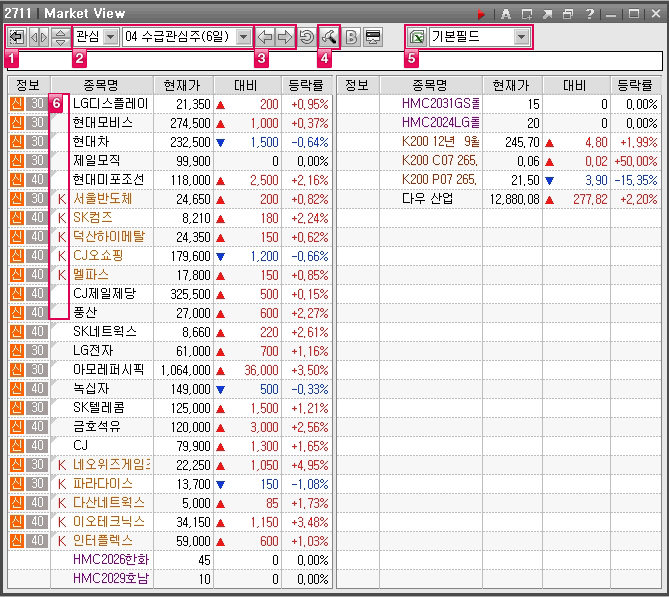Click the 신 icon on 인터플렉스 row
The height and width of the screenshot is (597, 669).
click(x=17, y=541)
